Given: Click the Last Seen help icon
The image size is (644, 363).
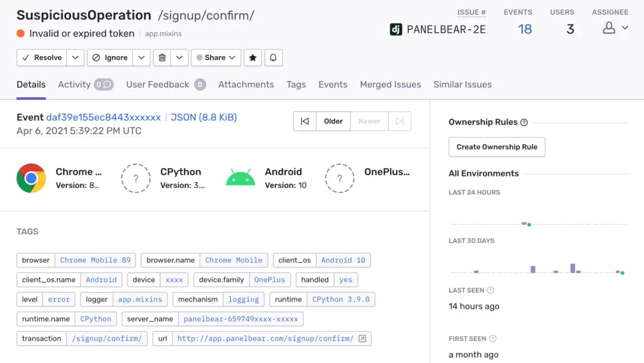Looking at the screenshot, I should [490, 290].
